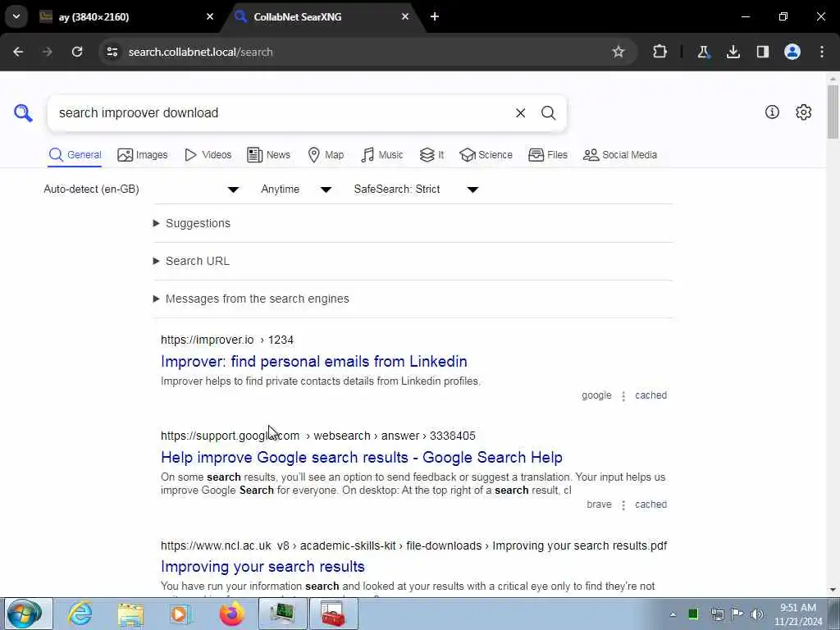Click the volume speaker tray icon
840x630 pixels.
point(757,614)
